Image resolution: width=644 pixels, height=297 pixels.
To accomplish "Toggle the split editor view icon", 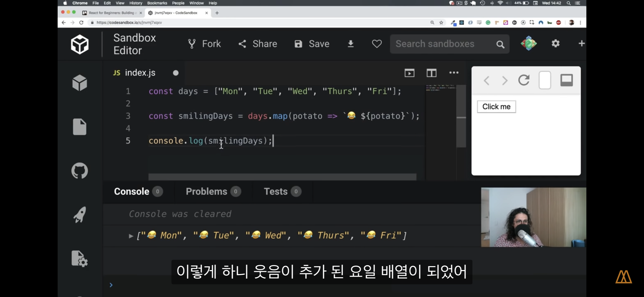I will point(431,73).
